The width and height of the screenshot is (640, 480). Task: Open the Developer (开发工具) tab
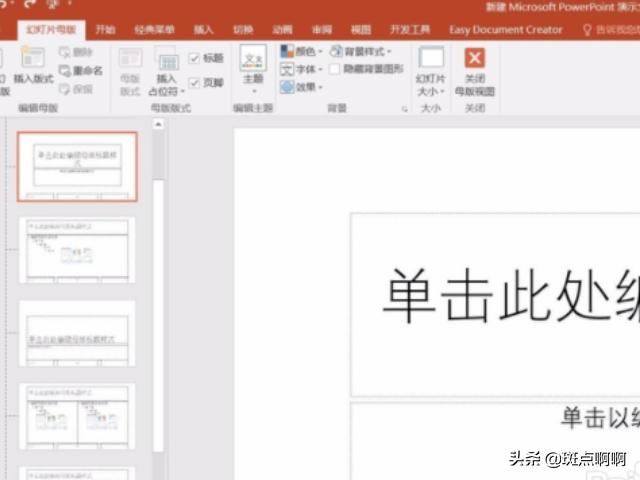pyautogui.click(x=411, y=30)
